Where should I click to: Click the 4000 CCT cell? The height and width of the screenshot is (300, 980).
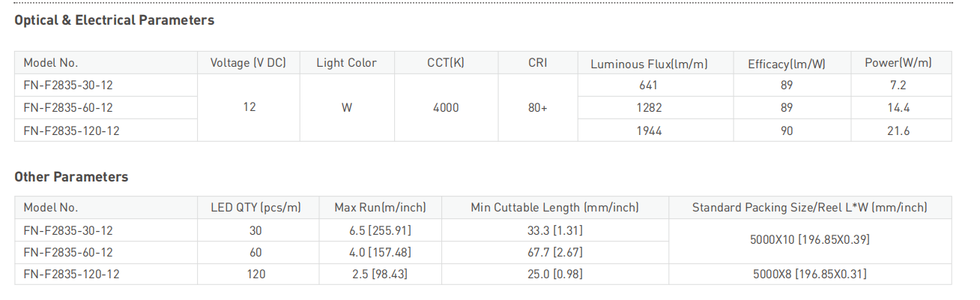click(446, 108)
